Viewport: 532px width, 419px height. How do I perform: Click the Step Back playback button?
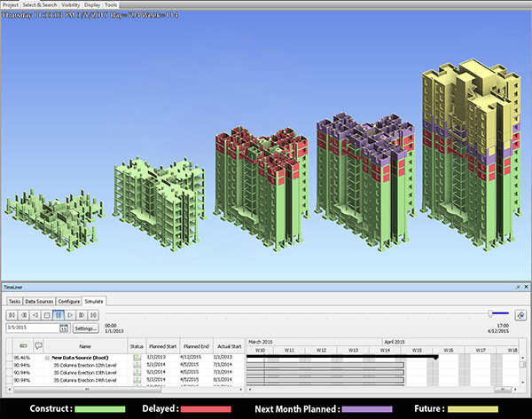point(23,314)
